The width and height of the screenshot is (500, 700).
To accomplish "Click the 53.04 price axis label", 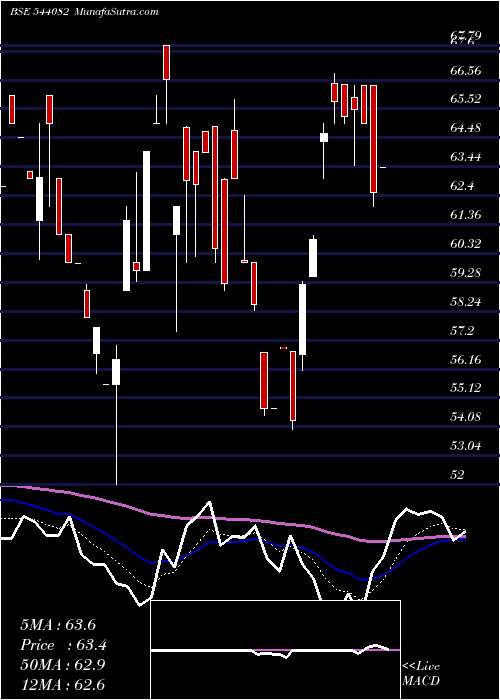I will tap(466, 446).
